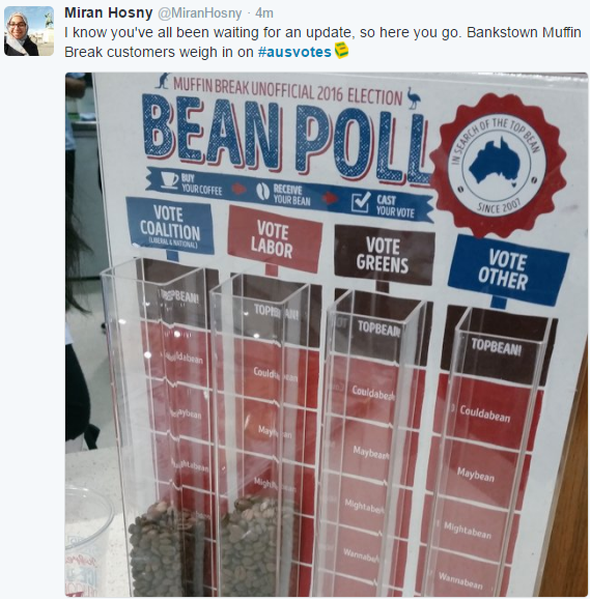Click the Miran Hosny display name
This screenshot has height=599, width=590.
[x=109, y=13]
